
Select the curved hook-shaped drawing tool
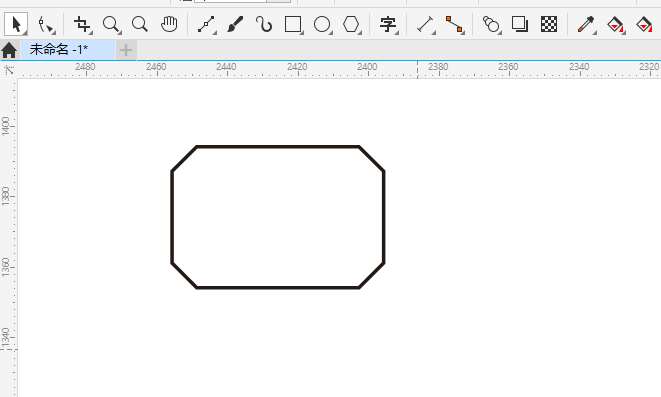pyautogui.click(x=264, y=24)
